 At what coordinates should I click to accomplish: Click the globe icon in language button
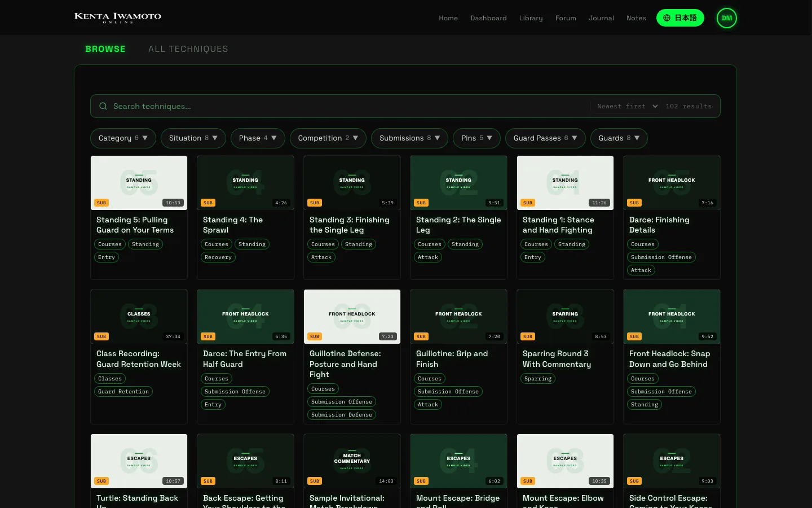click(x=667, y=18)
